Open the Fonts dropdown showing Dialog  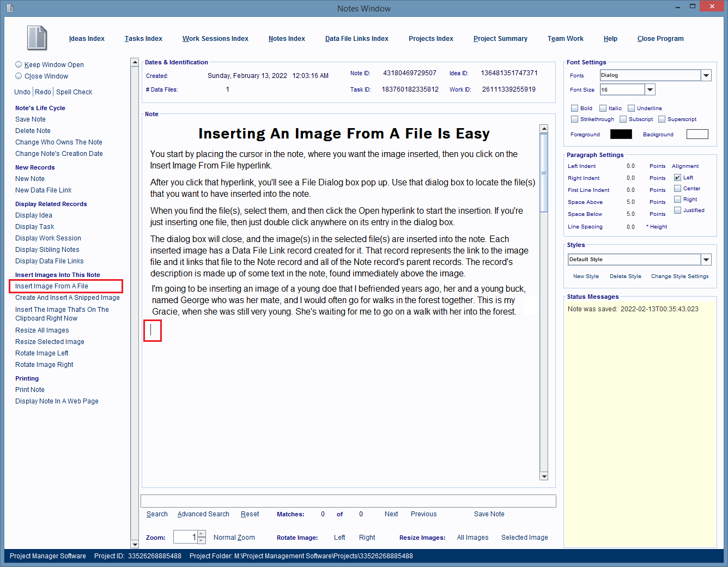(x=706, y=75)
